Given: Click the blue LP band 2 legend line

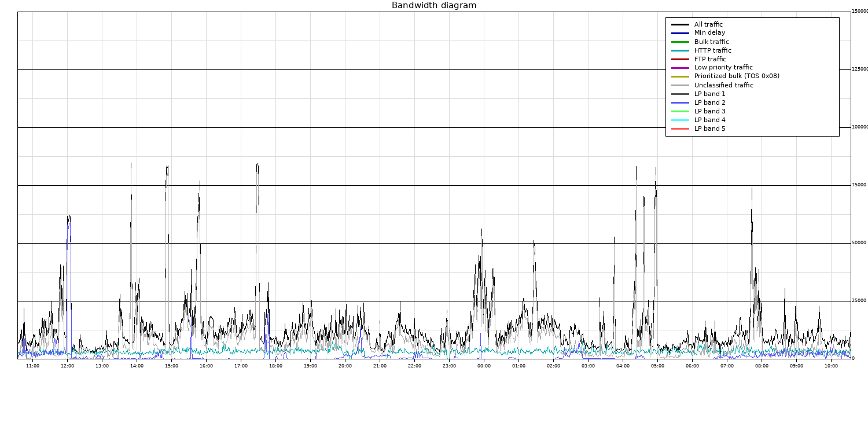Looking at the screenshot, I should pyautogui.click(x=680, y=102).
